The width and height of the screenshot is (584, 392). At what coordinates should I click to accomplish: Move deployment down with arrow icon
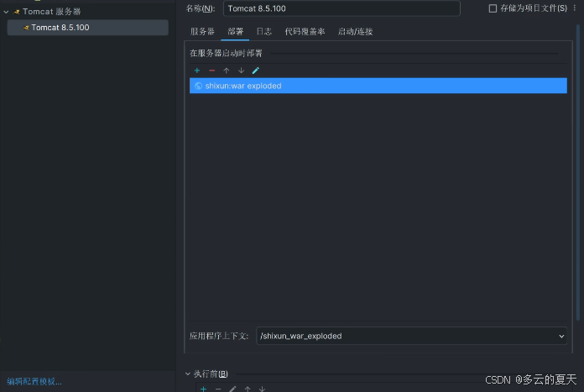[241, 71]
